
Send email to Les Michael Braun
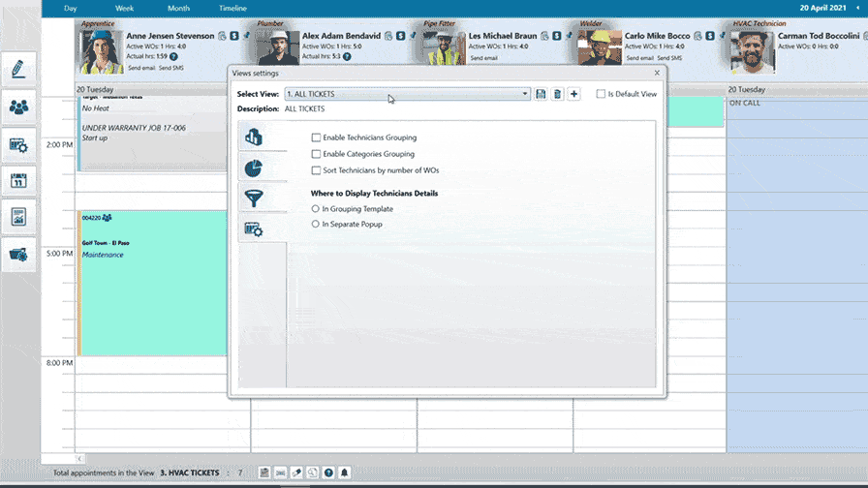(483, 57)
